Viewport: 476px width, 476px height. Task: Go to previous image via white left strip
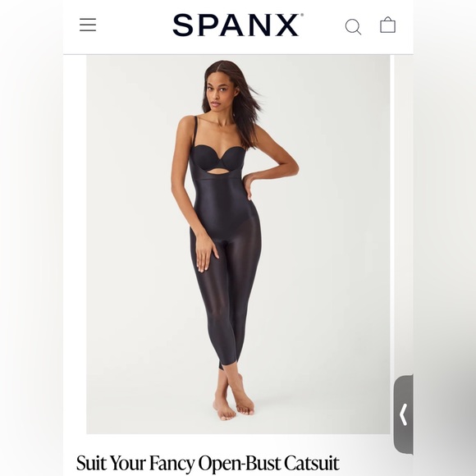coord(75,245)
